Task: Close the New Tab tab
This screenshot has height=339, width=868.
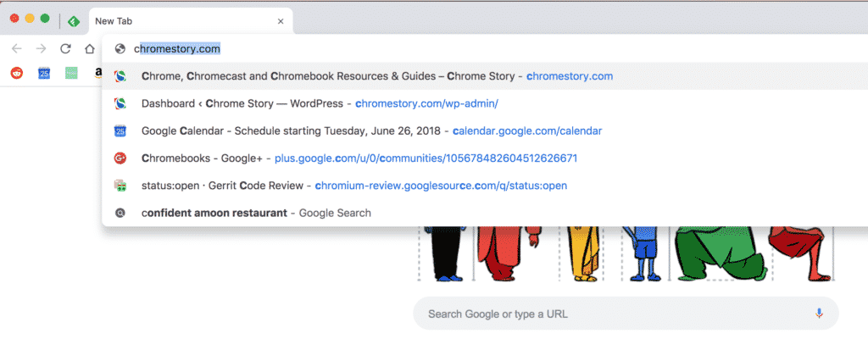Action: click(x=281, y=21)
